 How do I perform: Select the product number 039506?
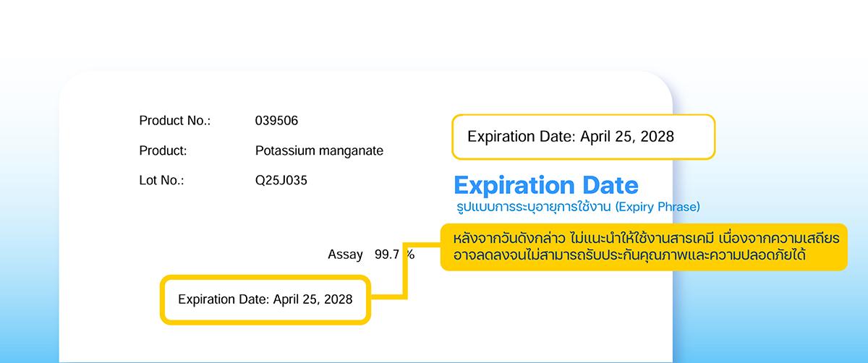(276, 121)
